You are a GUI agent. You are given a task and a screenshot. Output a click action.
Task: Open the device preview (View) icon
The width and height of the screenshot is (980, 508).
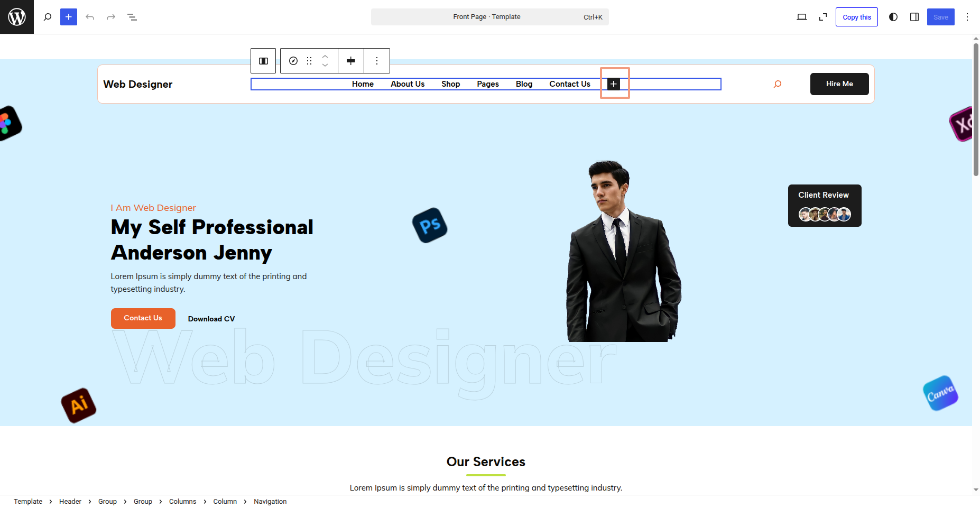(802, 17)
